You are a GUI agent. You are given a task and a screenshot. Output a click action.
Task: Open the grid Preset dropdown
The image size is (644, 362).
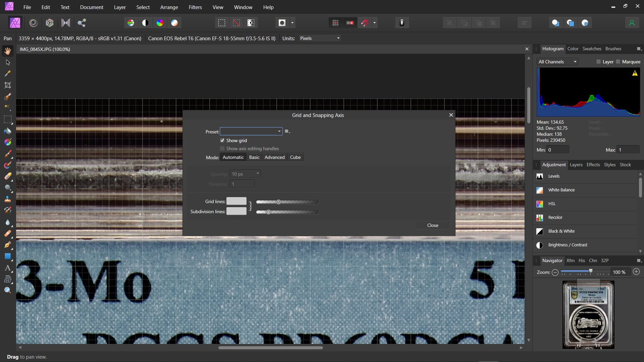pyautogui.click(x=251, y=131)
